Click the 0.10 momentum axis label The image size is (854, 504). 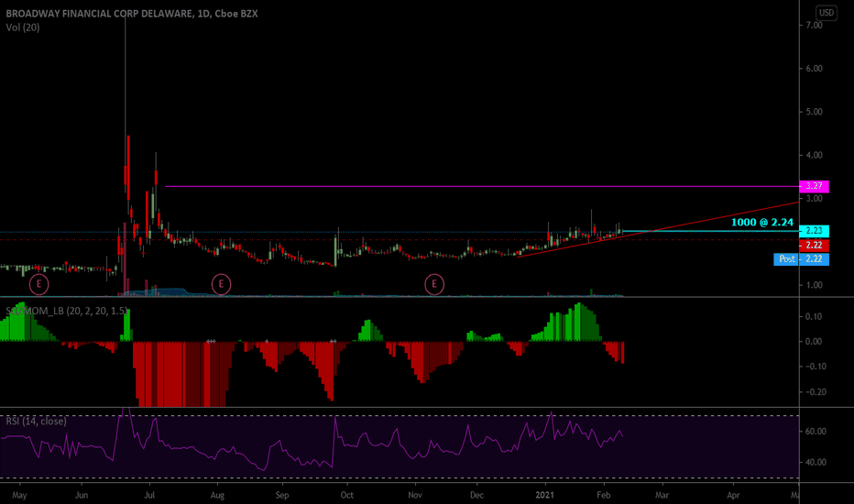[x=814, y=316]
